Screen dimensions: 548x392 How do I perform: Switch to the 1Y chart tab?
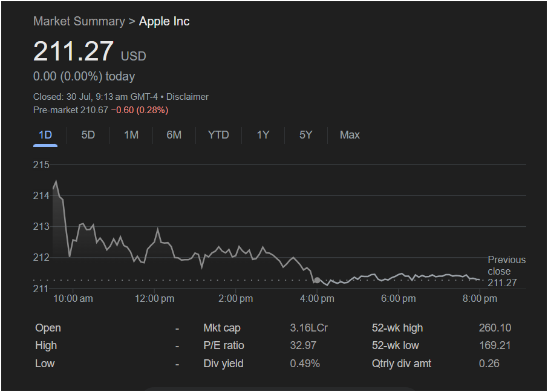[263, 135]
